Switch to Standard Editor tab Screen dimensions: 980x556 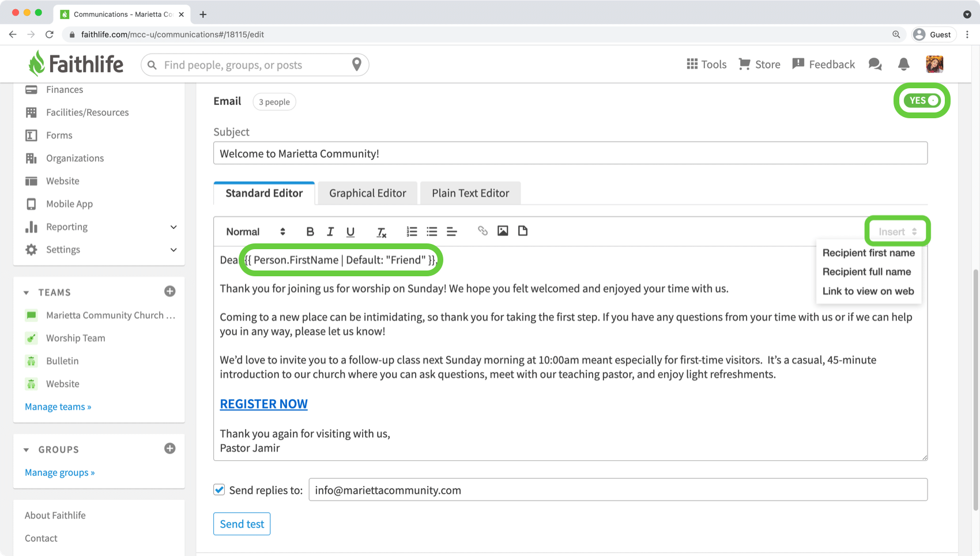tap(264, 193)
